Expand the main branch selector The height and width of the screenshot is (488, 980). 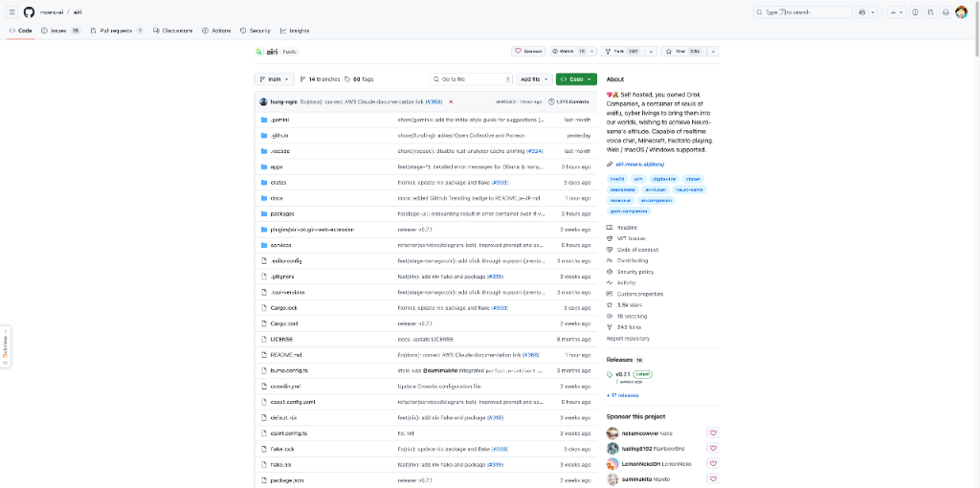point(274,79)
